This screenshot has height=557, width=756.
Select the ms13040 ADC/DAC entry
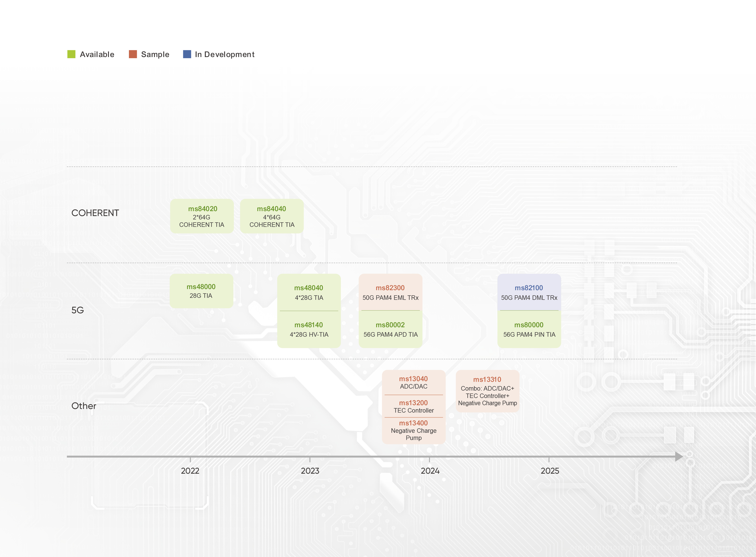tap(413, 382)
